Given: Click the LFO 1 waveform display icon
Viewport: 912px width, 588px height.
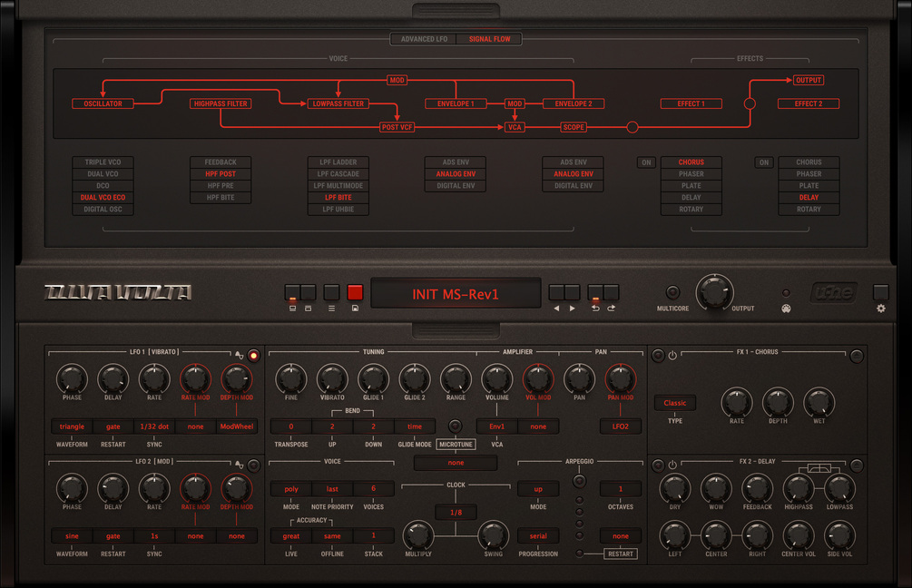Looking at the screenshot, I should pos(239,354).
